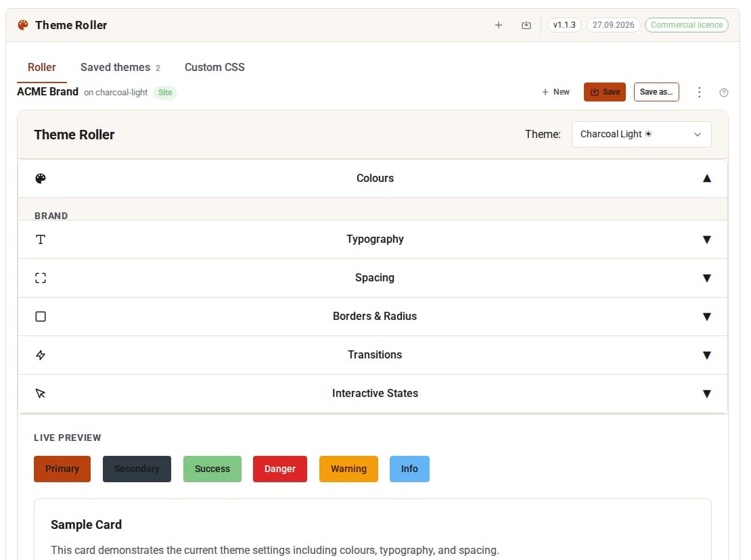The image size is (751, 560).
Task: Open the vertical three-dot more menu
Action: [x=699, y=92]
